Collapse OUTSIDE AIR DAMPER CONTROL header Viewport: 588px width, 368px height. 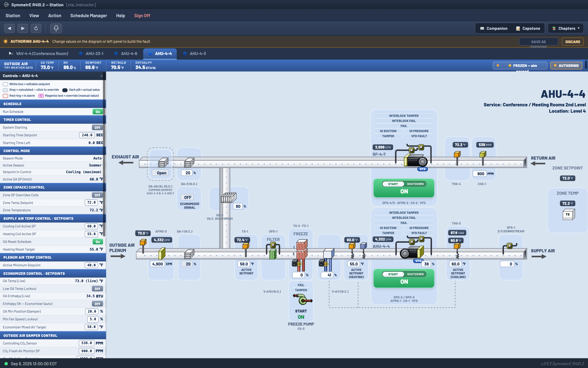pyautogui.click(x=53, y=336)
